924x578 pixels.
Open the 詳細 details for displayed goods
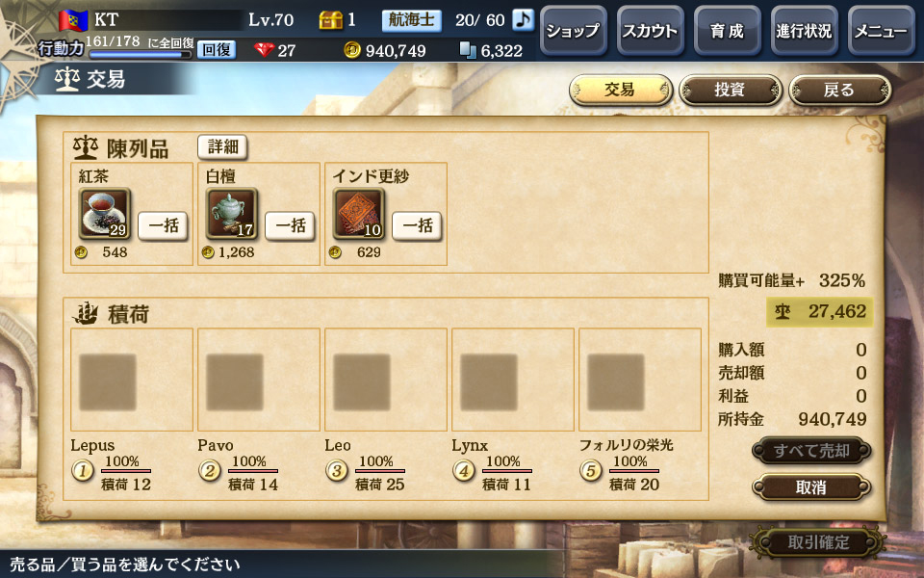(x=222, y=146)
